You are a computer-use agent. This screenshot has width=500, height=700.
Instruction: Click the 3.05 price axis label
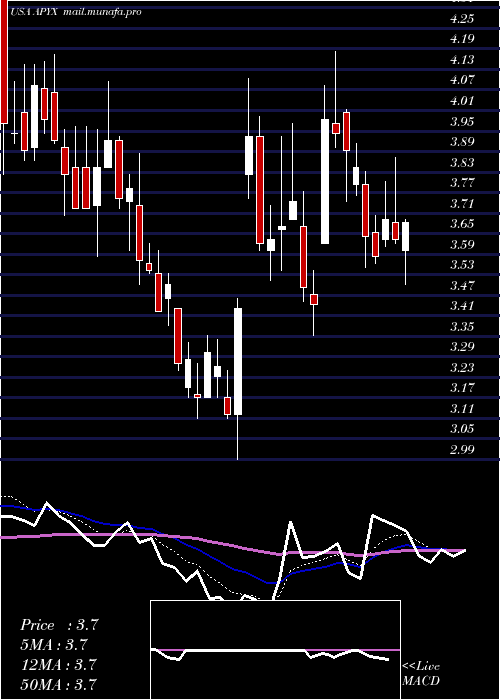[462, 429]
